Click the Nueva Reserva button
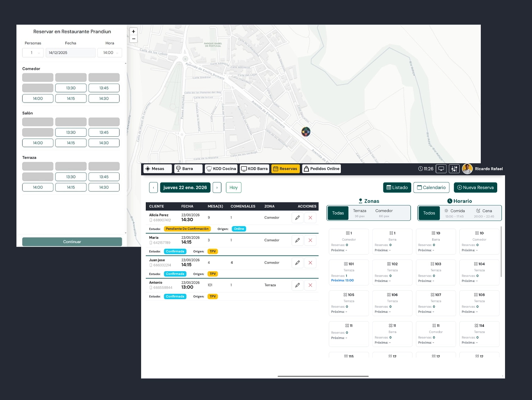Image resolution: width=532 pixels, height=400 pixels. [x=475, y=187]
